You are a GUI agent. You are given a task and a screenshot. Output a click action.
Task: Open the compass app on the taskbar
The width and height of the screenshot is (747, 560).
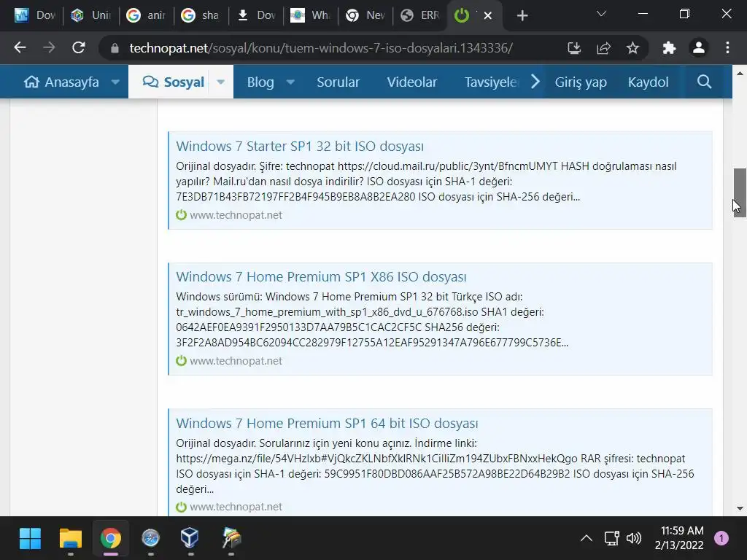click(x=150, y=539)
